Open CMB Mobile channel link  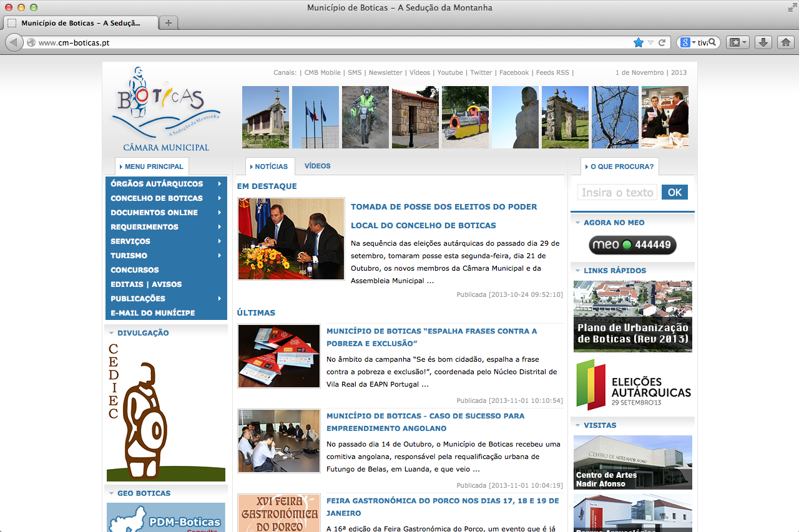click(322, 72)
